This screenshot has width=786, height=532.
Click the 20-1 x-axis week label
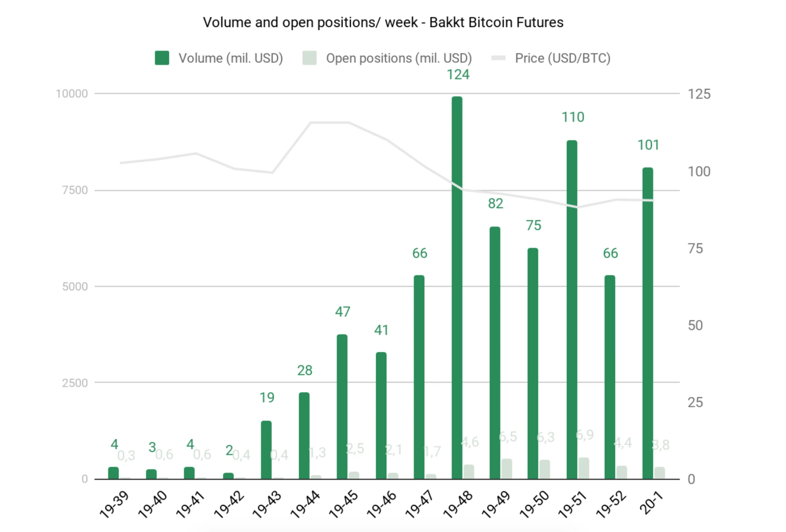pos(651,503)
